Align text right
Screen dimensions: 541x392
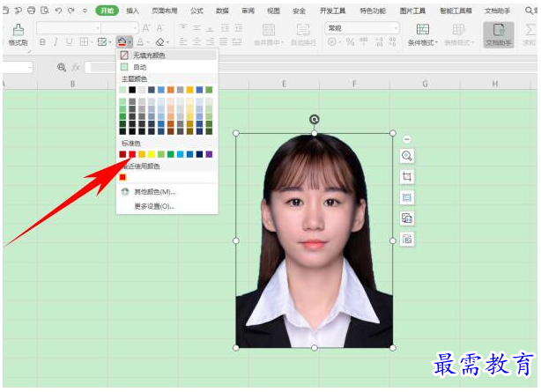click(210, 42)
